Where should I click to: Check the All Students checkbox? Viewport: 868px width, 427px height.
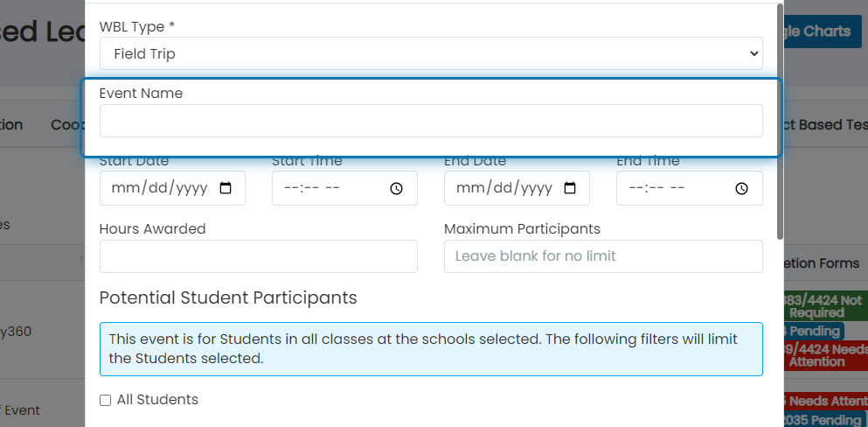105,401
